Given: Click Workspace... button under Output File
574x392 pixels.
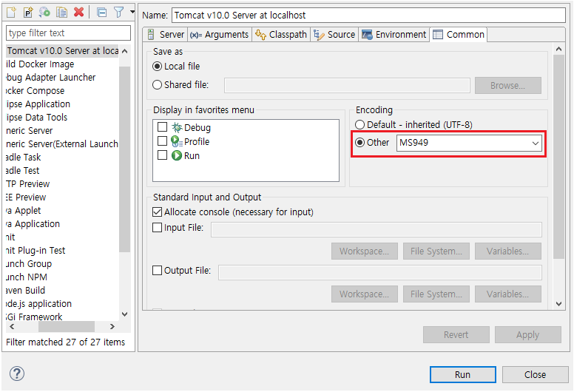Looking at the screenshot, I should [x=364, y=294].
